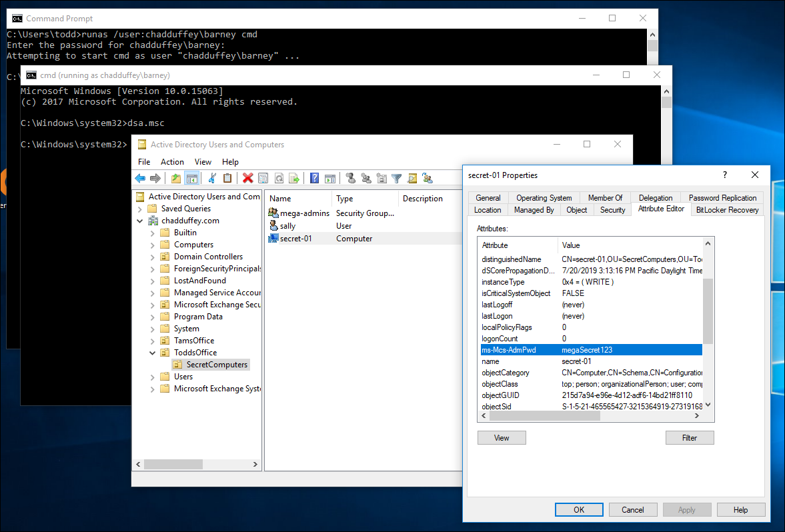
Task: Click attribute list vertical scrollbar down arrow
Action: [x=708, y=405]
